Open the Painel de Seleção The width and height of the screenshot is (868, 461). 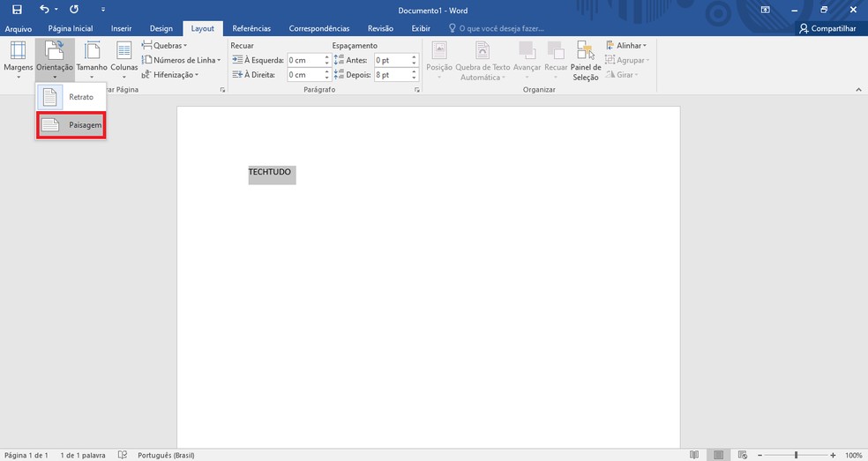[586, 60]
